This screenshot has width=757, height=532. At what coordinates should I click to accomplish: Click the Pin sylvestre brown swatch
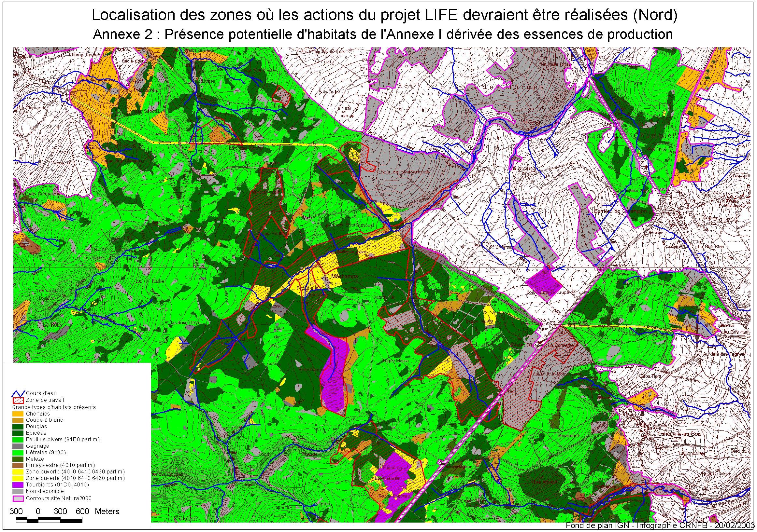click(19, 465)
